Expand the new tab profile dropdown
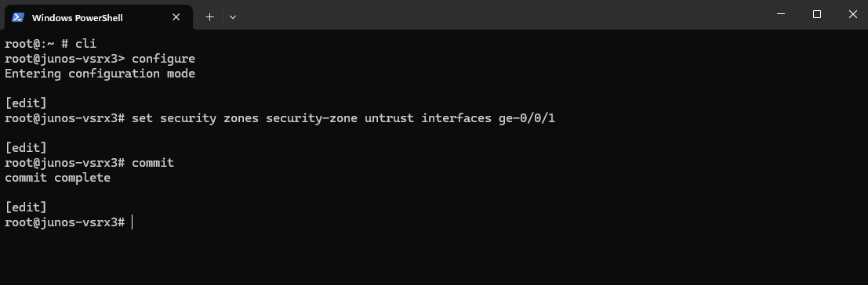Viewport: 868px width, 285px height. [233, 17]
